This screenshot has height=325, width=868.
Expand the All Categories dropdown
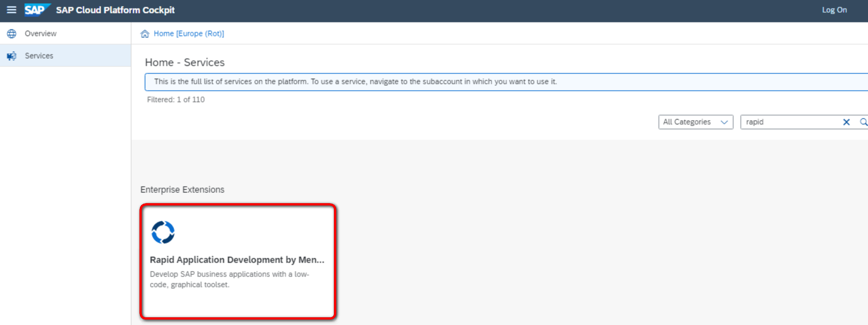696,122
